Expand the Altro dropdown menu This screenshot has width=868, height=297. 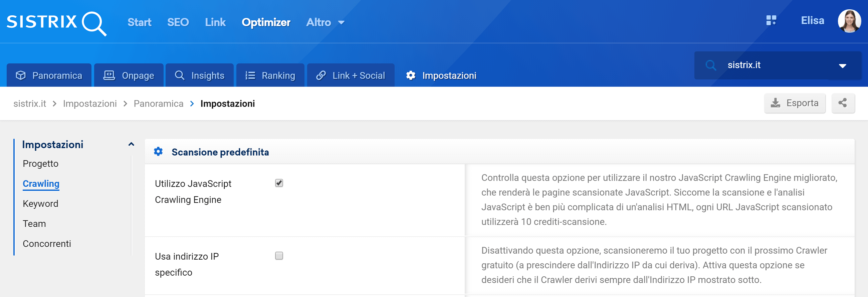pos(325,22)
